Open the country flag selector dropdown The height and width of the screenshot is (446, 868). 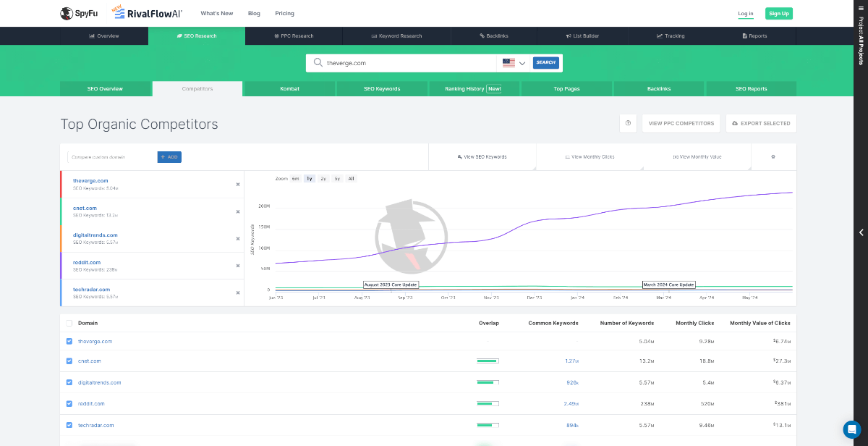[x=514, y=63]
